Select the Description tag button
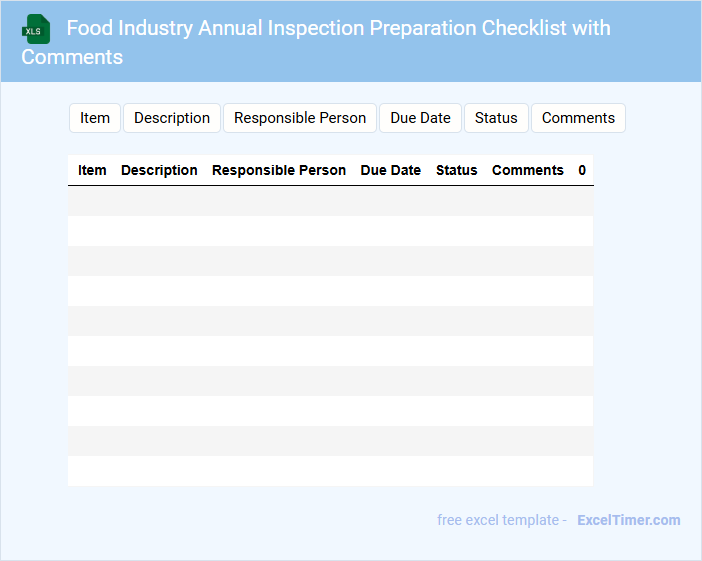 tap(172, 118)
